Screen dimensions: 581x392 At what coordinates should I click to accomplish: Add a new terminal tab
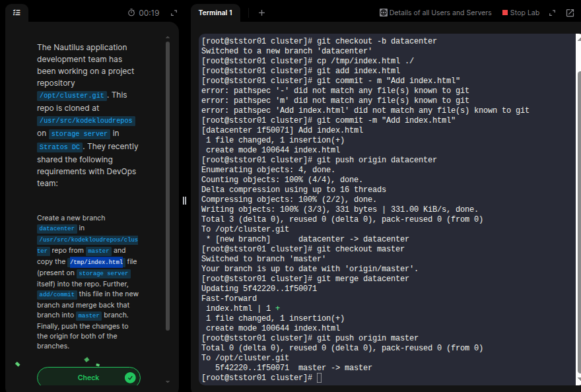(x=261, y=13)
